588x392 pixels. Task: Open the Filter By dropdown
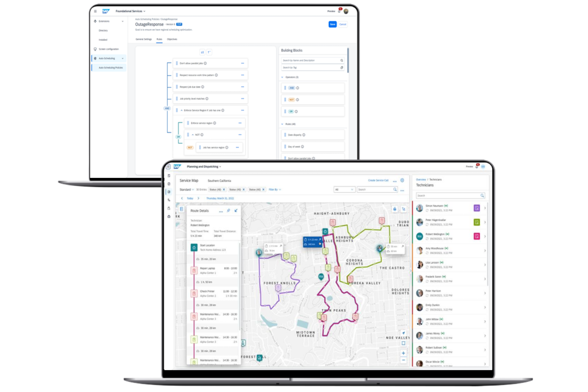point(275,189)
